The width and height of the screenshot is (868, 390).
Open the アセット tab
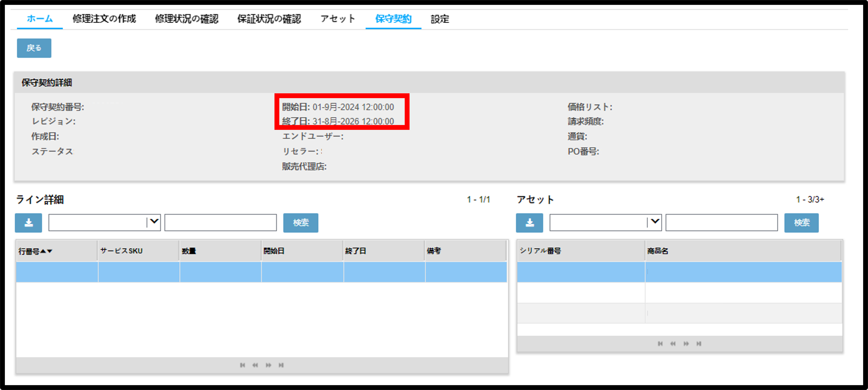coord(338,19)
